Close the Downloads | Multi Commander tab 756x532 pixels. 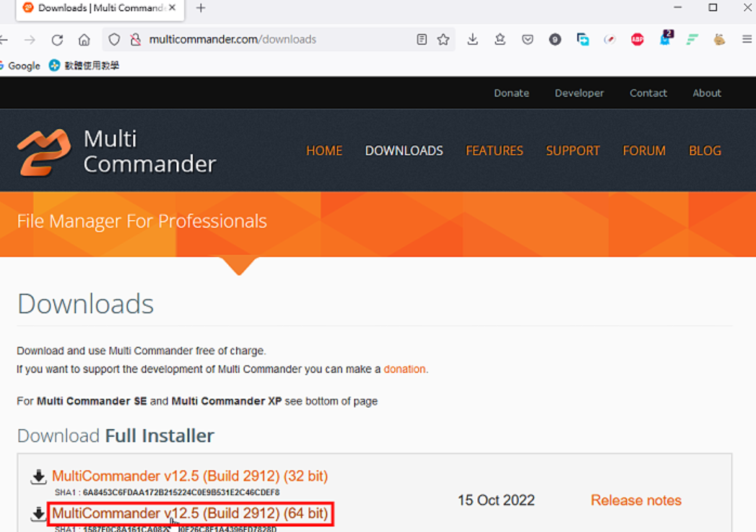pos(172,8)
